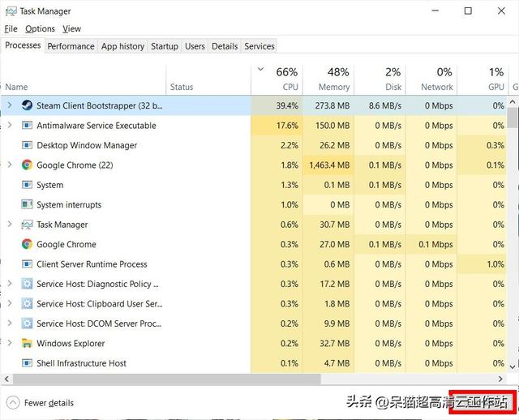Sort by the Status column header
The height and width of the screenshot is (420, 519).
[208, 79]
